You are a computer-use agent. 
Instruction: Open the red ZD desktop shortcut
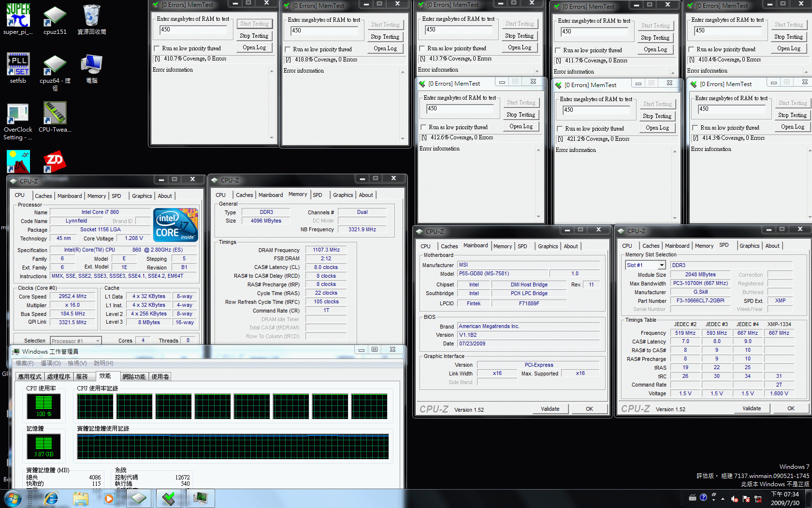(55, 162)
